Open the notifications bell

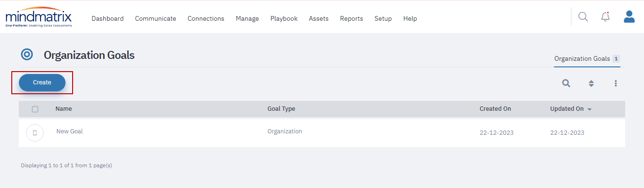[605, 17]
